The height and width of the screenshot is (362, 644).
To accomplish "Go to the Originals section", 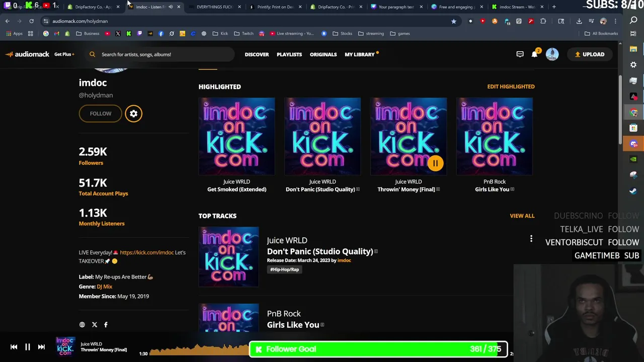I will click(x=323, y=54).
